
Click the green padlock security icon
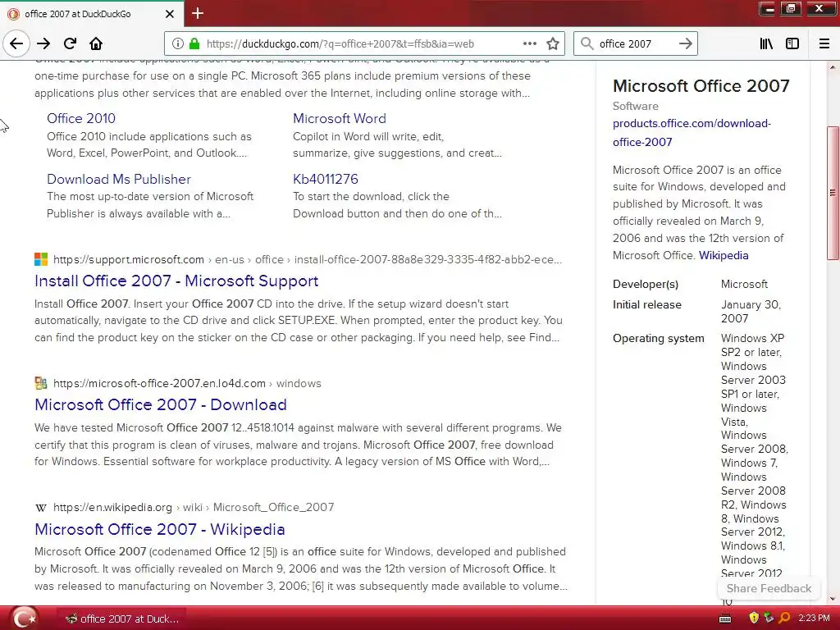[x=194, y=43]
